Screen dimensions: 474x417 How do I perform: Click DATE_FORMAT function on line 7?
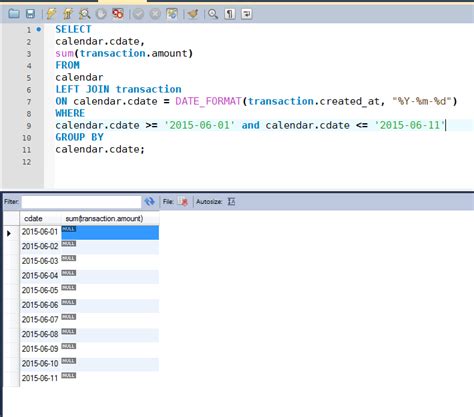tap(208, 101)
